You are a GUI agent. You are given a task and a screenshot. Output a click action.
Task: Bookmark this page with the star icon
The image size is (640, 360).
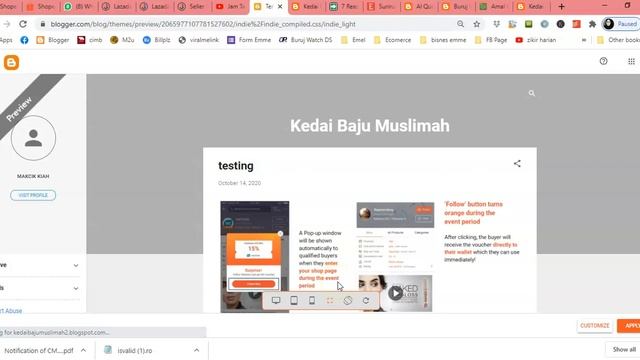(476, 24)
